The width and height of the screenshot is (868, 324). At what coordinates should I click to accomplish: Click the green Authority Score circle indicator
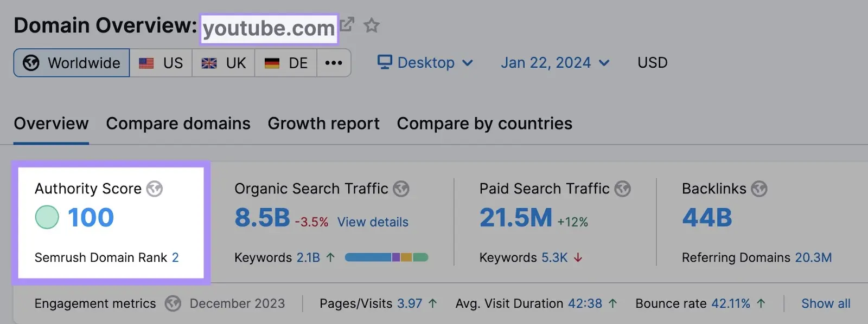(47, 217)
